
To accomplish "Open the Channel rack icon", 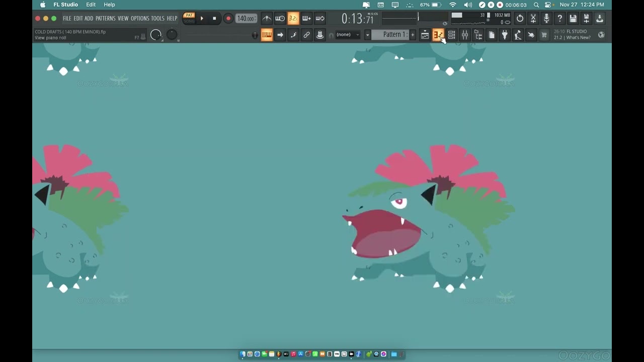I will click(451, 35).
